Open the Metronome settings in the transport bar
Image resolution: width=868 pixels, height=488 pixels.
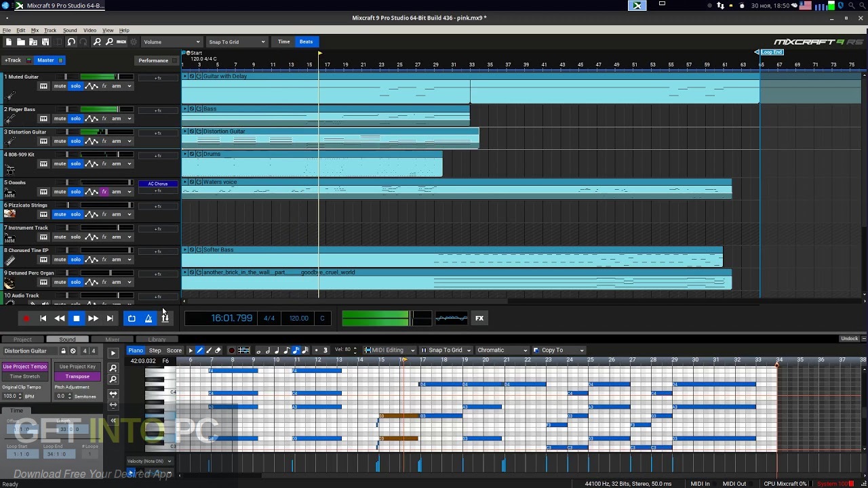(x=148, y=319)
